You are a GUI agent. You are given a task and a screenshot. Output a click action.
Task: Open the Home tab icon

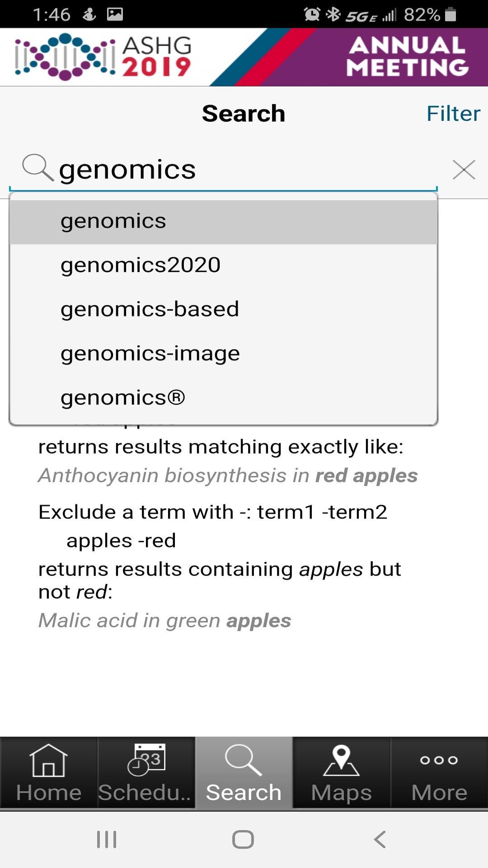[x=49, y=760]
